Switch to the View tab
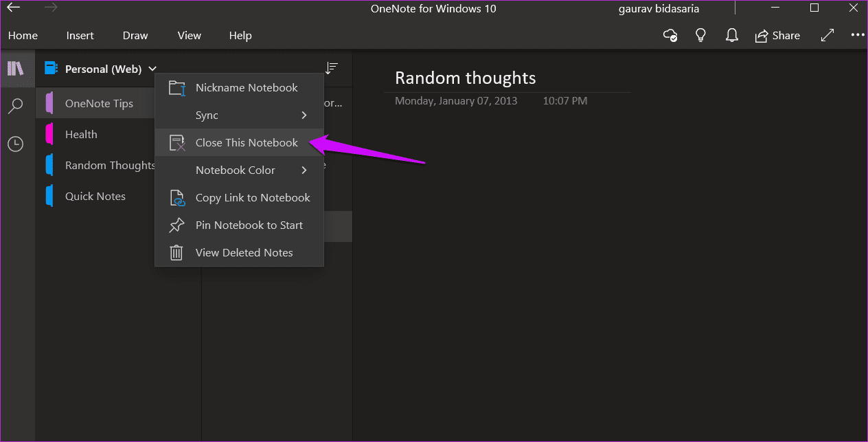The width and height of the screenshot is (868, 442). click(190, 35)
